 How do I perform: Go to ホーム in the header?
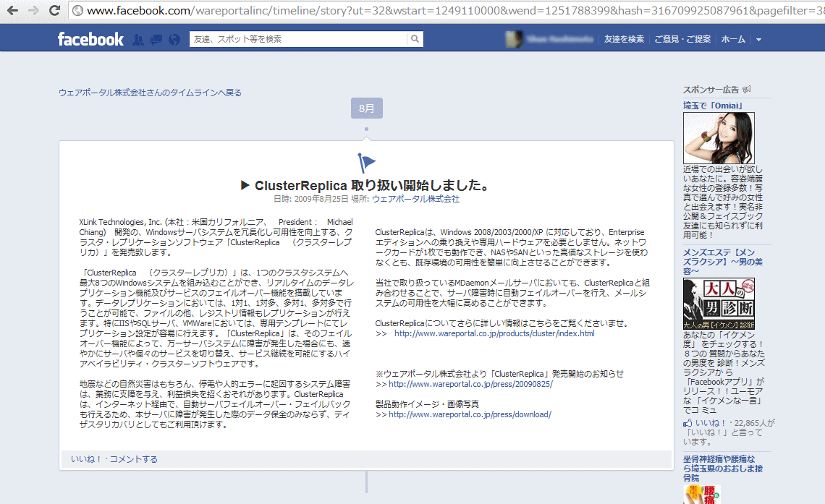click(733, 39)
